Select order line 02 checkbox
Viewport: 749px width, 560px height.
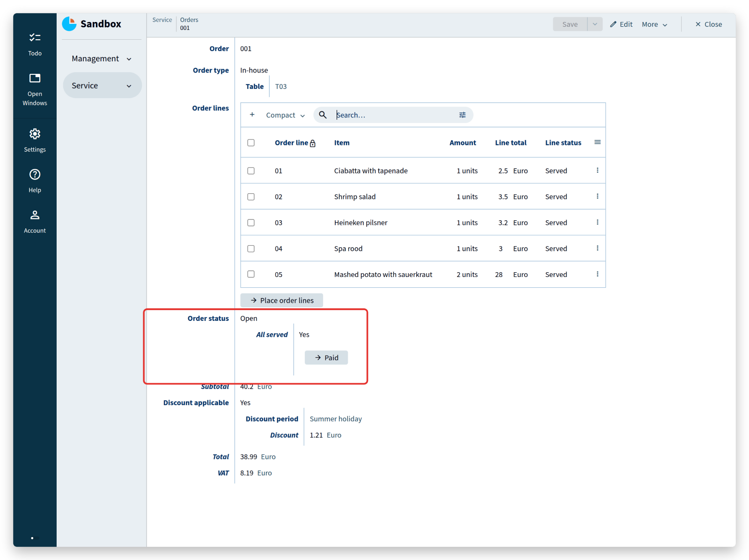coord(251,197)
